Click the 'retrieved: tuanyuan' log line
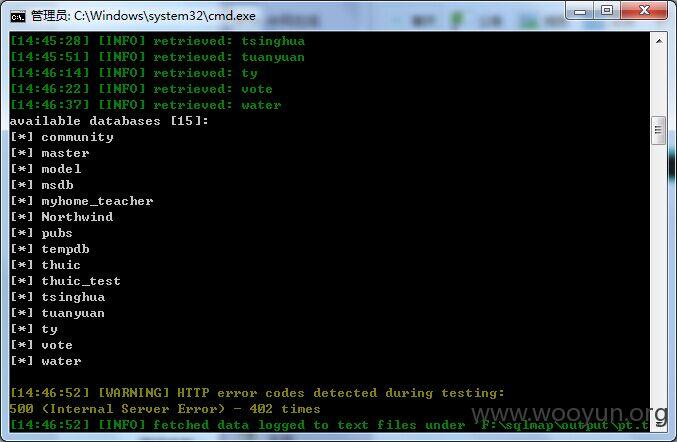Viewport: 677px width, 442px height. [x=157, y=57]
